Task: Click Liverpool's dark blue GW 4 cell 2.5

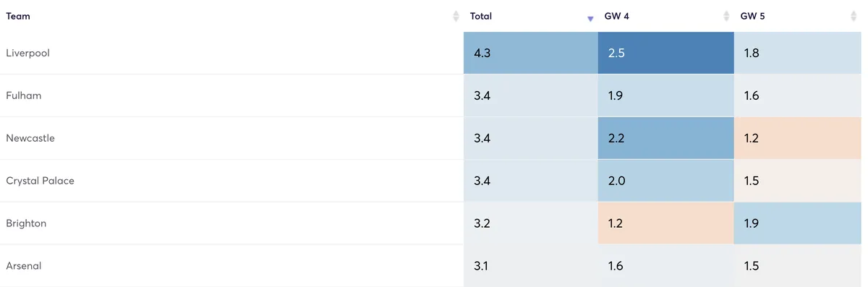Action: pyautogui.click(x=666, y=53)
